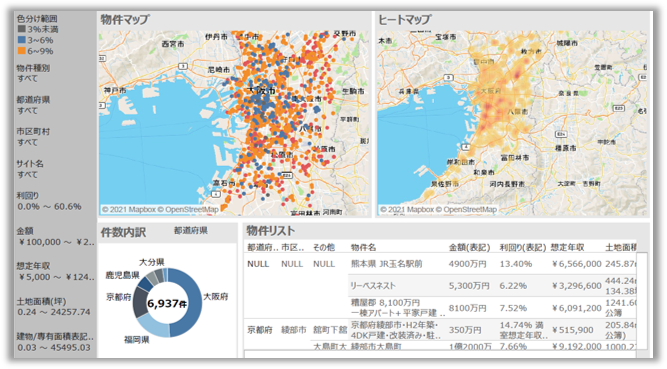Screen dimensions: 667x369
Task: Select the orange 6~9% legend swatch
Action: tap(22, 51)
